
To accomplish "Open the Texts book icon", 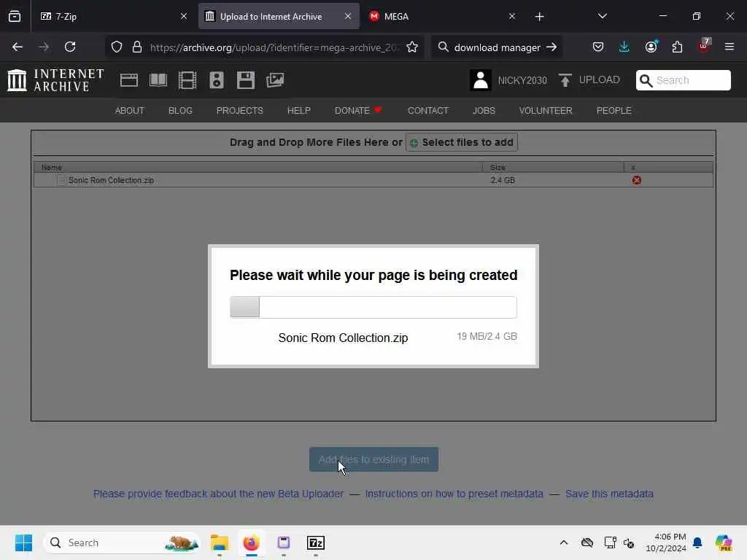I will tap(158, 80).
